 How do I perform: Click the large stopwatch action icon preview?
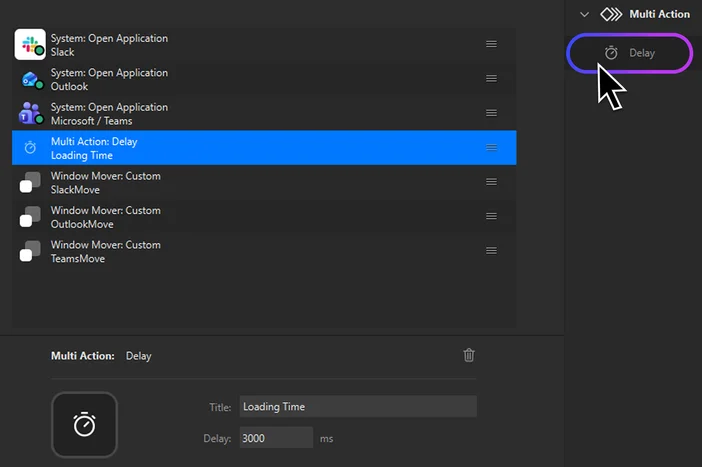click(85, 425)
